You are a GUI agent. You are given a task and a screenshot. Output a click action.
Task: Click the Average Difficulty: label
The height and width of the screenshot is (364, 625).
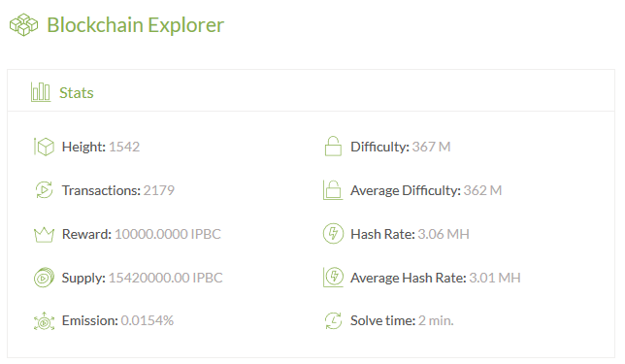pos(406,190)
